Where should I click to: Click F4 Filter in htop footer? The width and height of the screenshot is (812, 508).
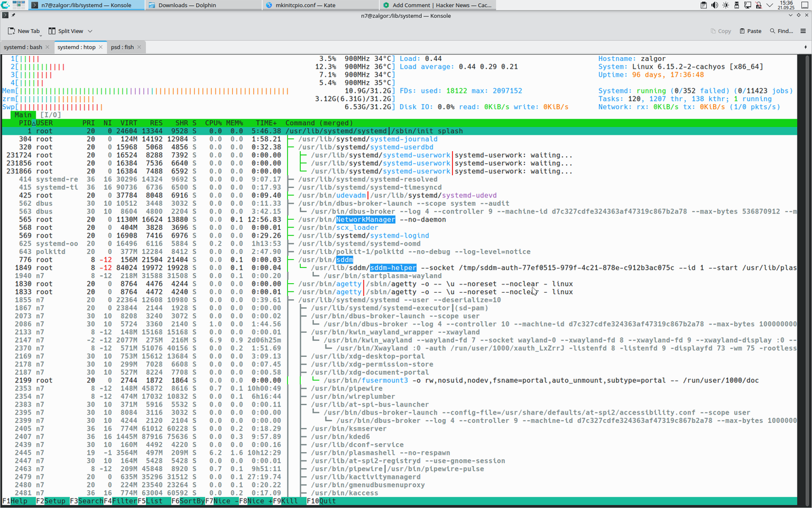pyautogui.click(x=120, y=501)
